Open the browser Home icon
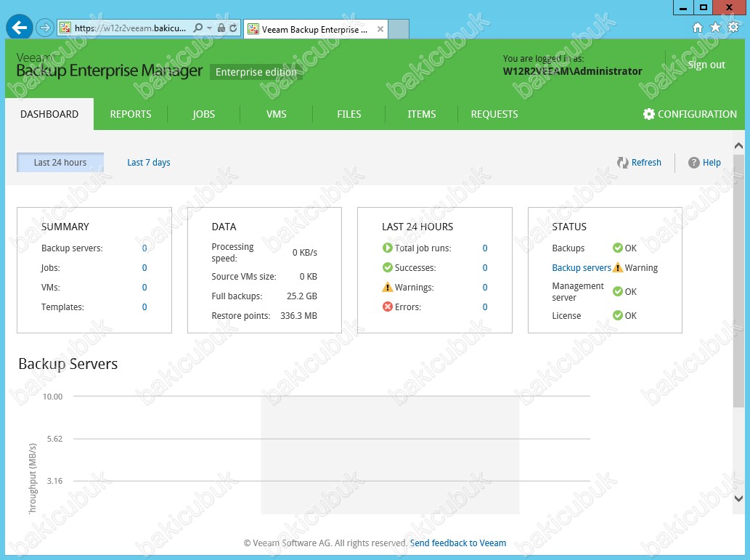The width and height of the screenshot is (750, 560). (698, 28)
